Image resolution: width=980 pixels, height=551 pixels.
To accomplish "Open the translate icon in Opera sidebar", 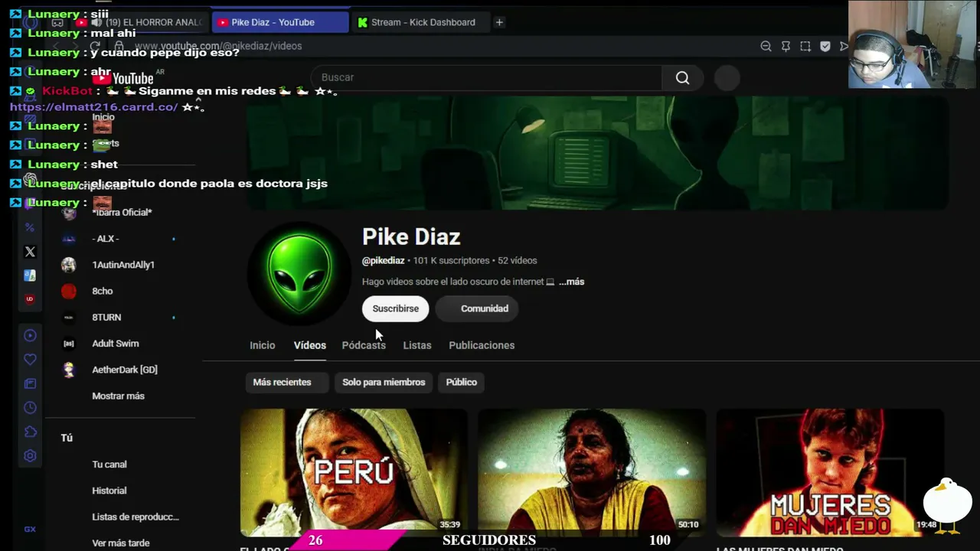I will (30, 275).
